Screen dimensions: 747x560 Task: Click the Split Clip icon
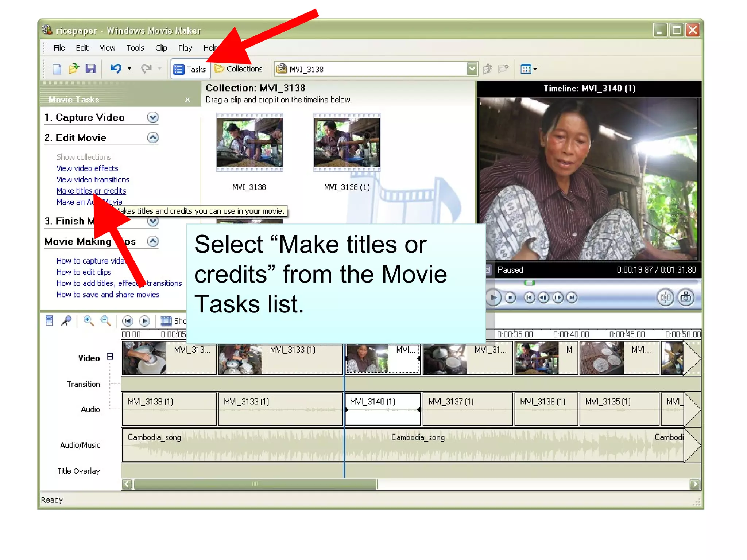coord(666,297)
